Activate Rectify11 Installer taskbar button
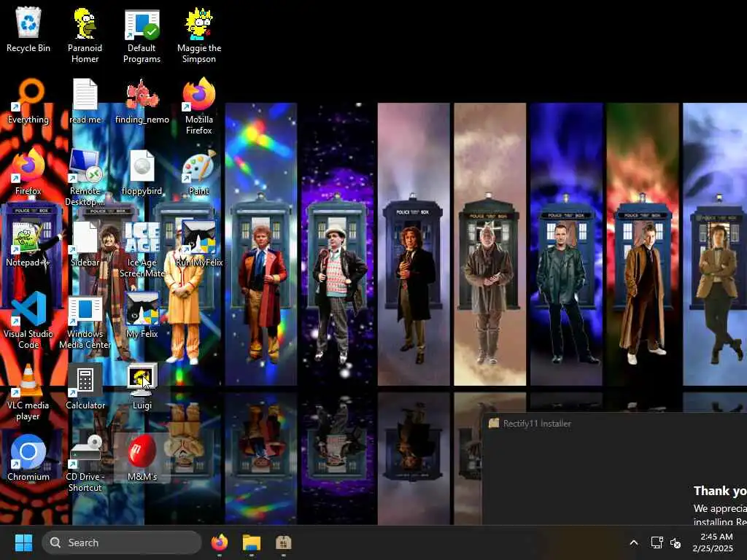The width and height of the screenshot is (747, 560). coord(283,542)
